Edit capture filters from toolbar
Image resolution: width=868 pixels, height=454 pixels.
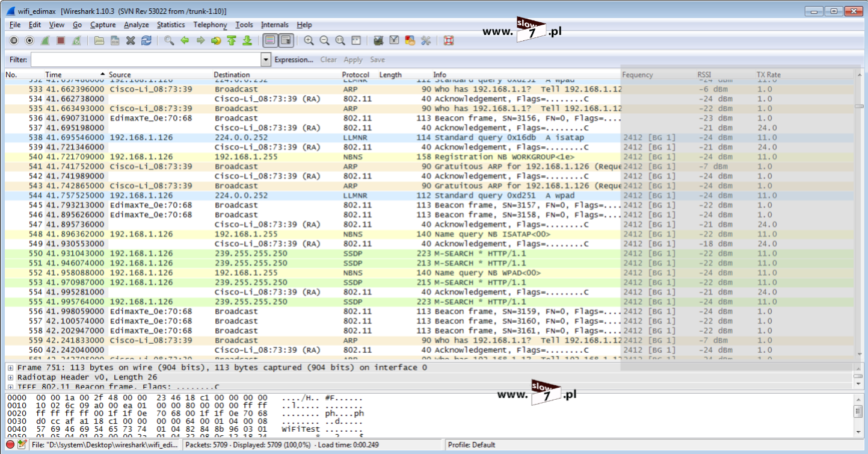pyautogui.click(x=378, y=40)
